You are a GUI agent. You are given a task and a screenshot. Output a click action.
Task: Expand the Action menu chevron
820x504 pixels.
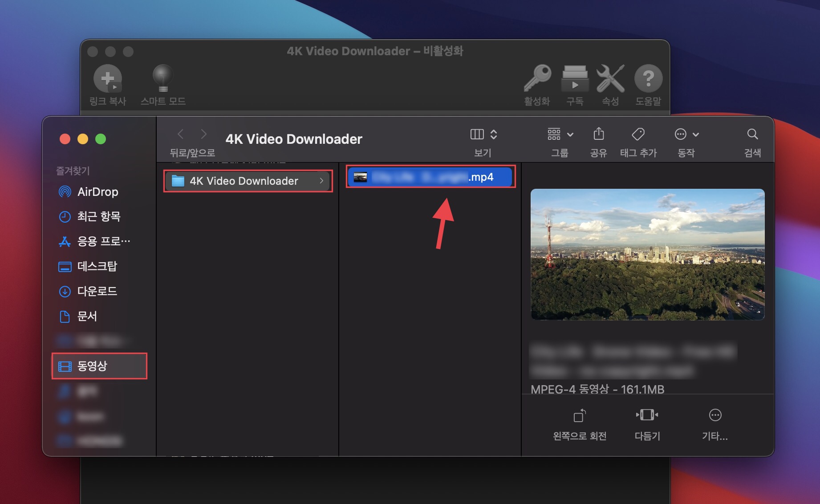click(x=696, y=134)
